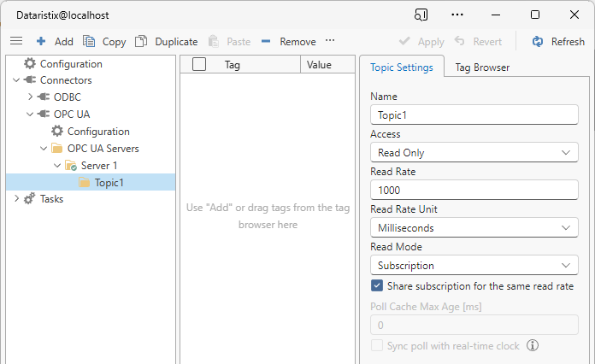
Task: Click the Remove button label
Action: (297, 42)
